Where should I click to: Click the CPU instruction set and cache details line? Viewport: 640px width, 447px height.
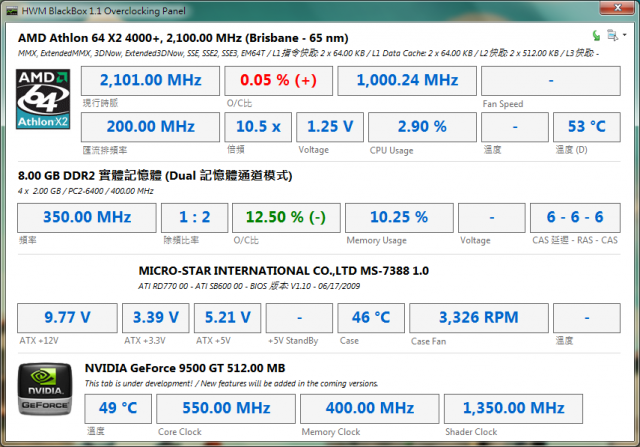308,53
